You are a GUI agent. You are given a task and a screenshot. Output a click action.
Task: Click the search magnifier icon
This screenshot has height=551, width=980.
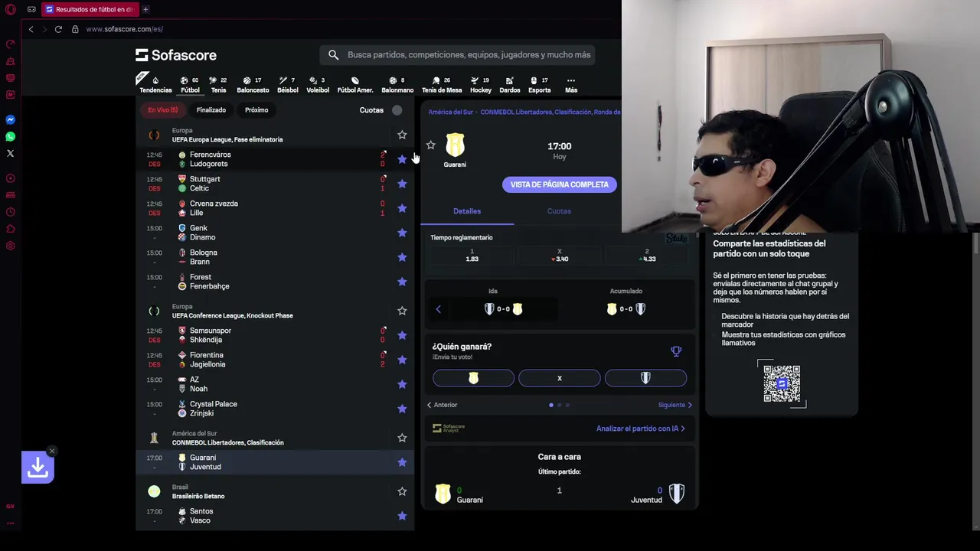tap(333, 55)
